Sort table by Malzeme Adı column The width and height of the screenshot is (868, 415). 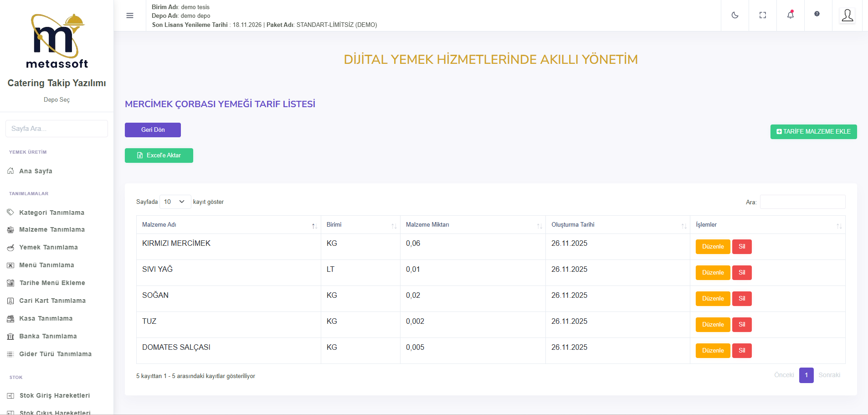coord(228,225)
